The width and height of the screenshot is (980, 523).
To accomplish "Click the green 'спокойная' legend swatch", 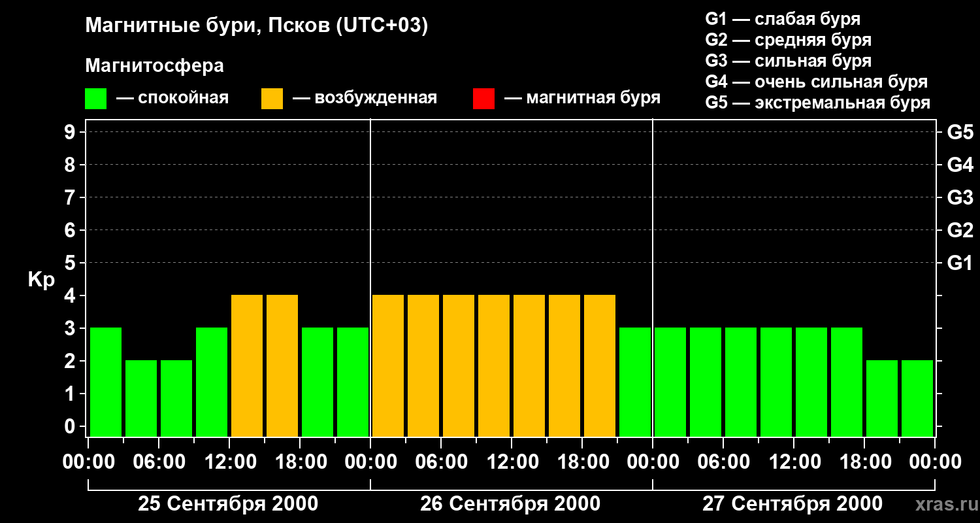I will tap(95, 99).
